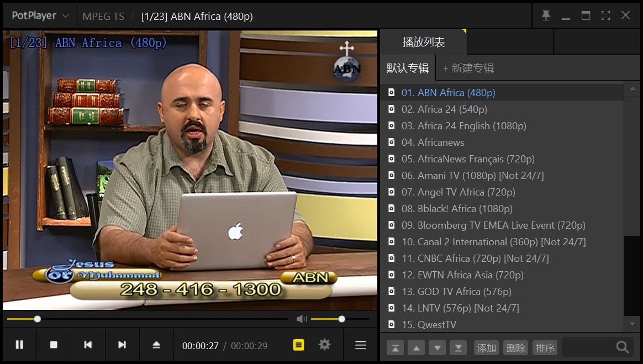Click the playlist vertical scrollbar thumb
The height and width of the screenshot is (364, 643).
(x=632, y=166)
